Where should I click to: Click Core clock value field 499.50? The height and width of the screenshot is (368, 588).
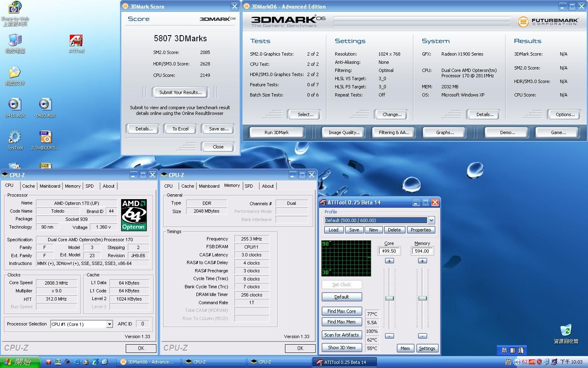389,251
